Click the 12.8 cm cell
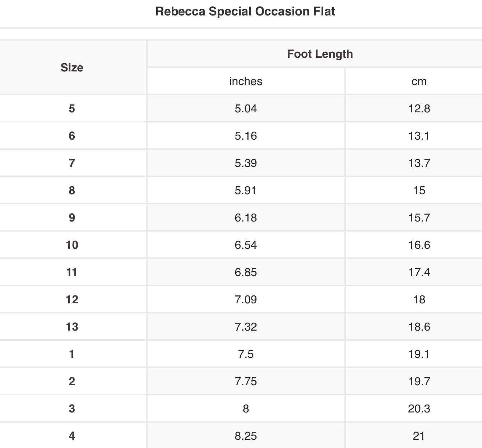482x448 pixels. pos(419,108)
